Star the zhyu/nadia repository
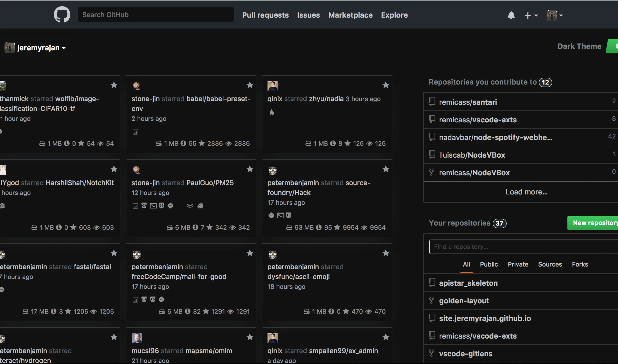618x364 pixels. pyautogui.click(x=385, y=85)
